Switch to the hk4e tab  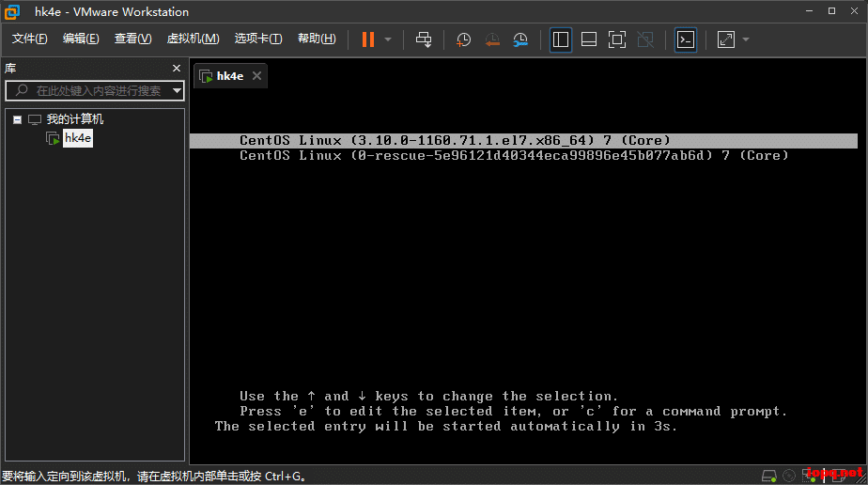pyautogui.click(x=230, y=76)
